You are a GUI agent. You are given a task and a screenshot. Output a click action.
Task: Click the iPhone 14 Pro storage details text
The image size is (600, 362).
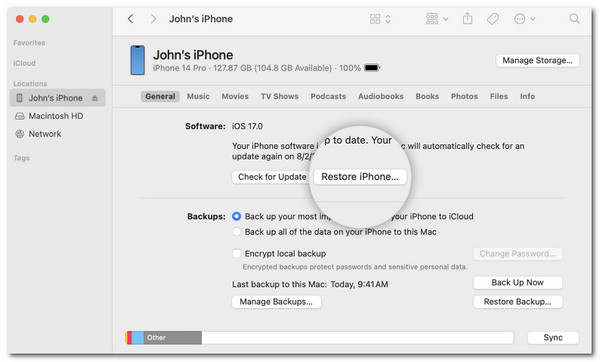click(257, 68)
